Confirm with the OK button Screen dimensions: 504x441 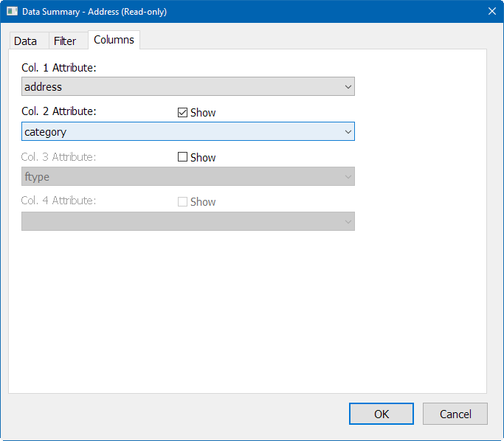point(381,414)
